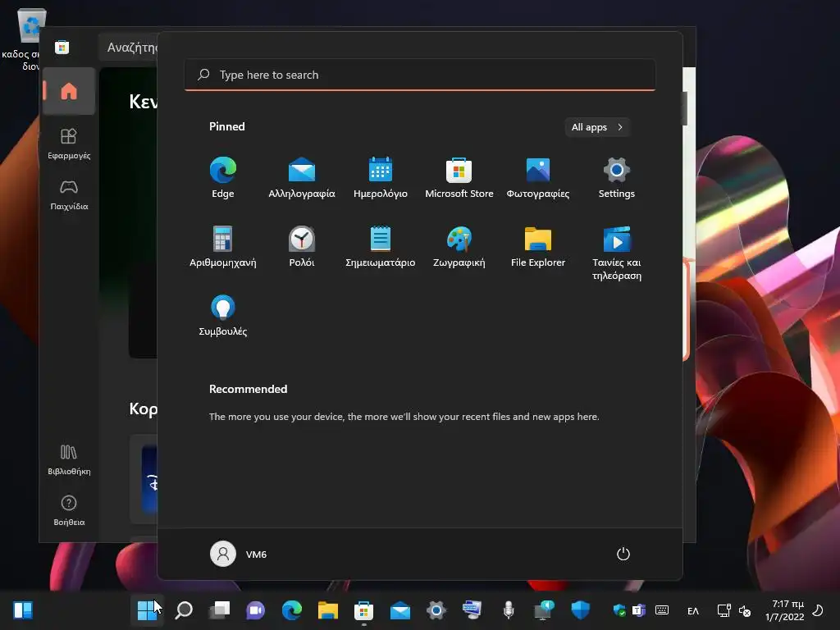
Task: Open Βιβλιοθήκη in Store sidebar
Action: [69, 459]
